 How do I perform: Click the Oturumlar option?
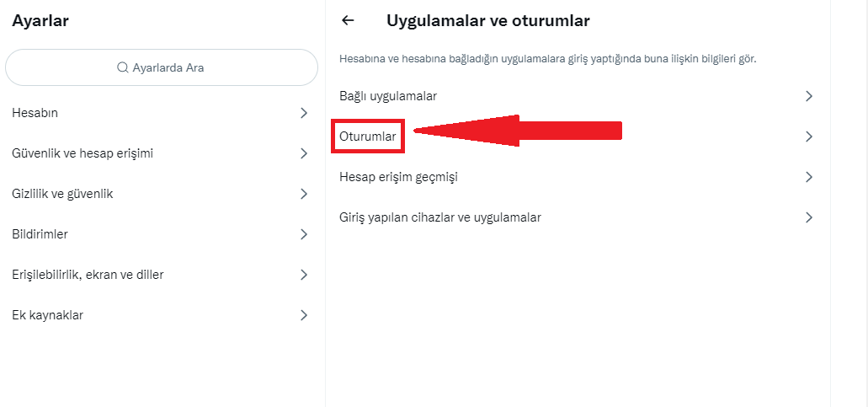pyautogui.click(x=368, y=136)
